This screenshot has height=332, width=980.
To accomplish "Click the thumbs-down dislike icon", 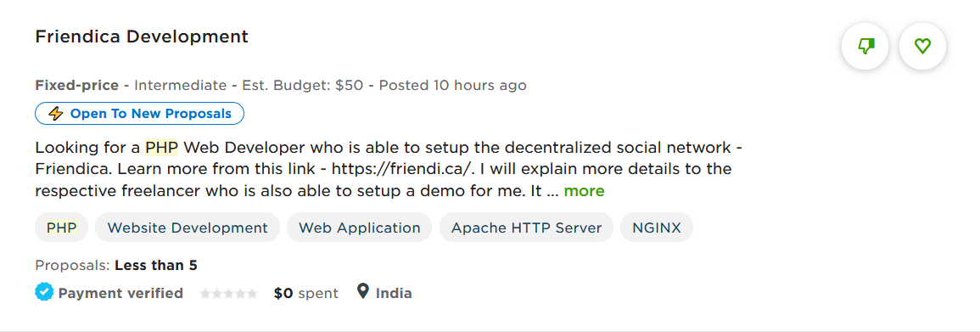I will (865, 46).
